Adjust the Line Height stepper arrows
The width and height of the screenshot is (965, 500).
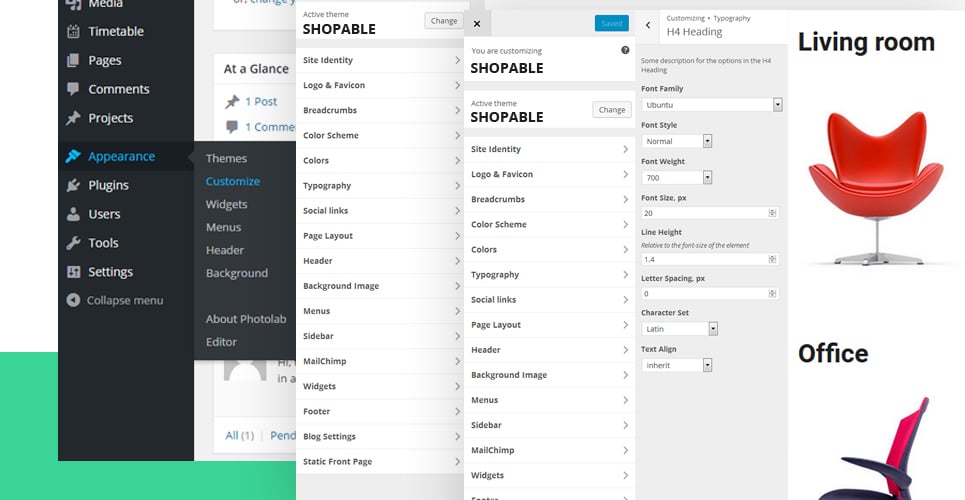772,259
